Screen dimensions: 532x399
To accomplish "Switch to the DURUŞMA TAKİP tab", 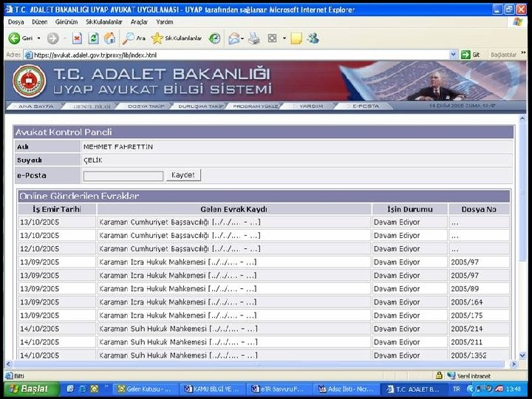I will (200, 106).
